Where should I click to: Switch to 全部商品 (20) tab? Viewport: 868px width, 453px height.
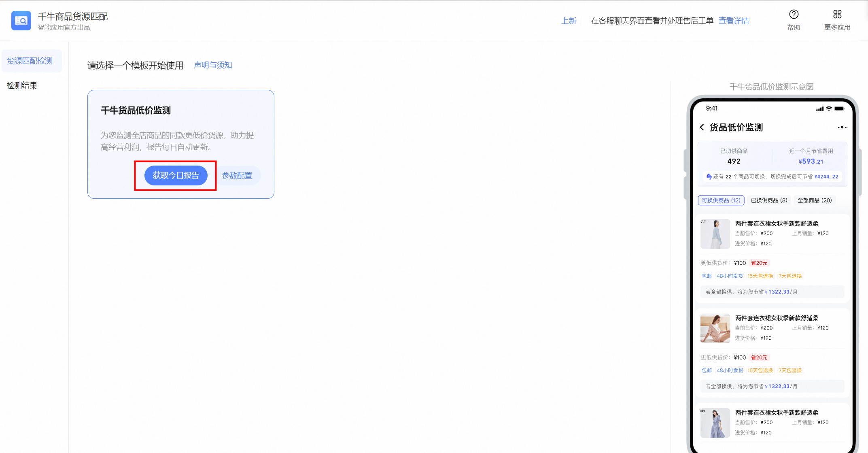pos(815,200)
